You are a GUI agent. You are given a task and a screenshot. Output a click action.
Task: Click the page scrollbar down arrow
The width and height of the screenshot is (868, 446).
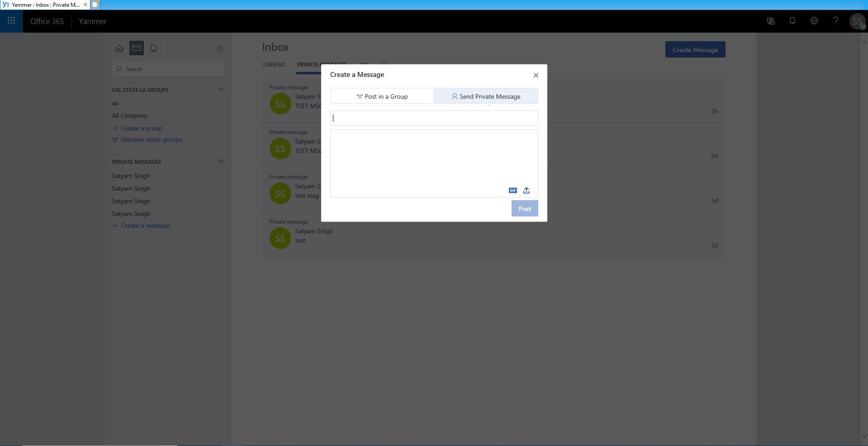pyautogui.click(x=864, y=436)
